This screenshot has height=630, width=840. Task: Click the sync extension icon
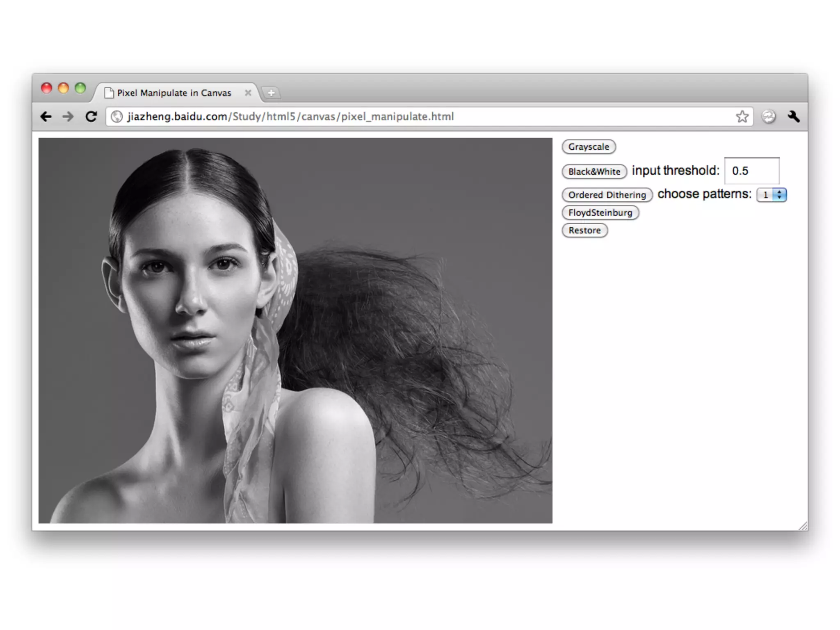tap(768, 117)
